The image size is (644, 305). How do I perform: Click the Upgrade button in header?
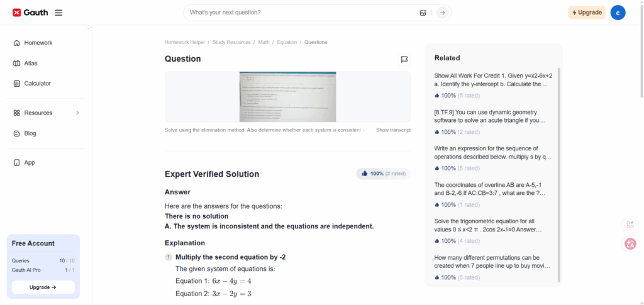click(x=587, y=13)
